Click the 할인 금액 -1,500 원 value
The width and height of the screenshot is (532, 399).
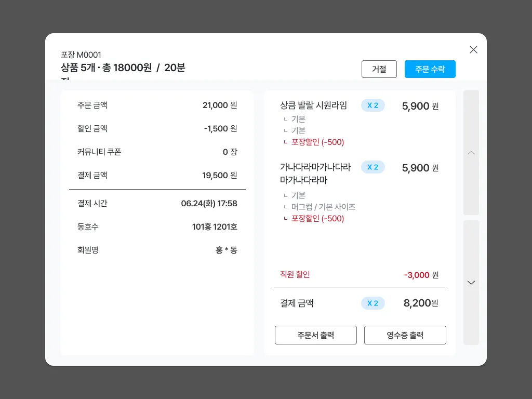(220, 128)
